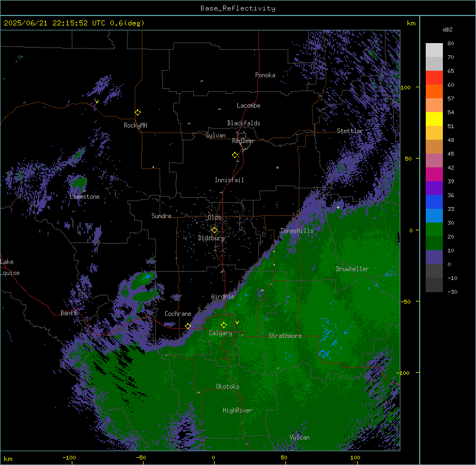This screenshot has width=476, height=465.
Task: Click the Innisfail city label
Action: [229, 180]
